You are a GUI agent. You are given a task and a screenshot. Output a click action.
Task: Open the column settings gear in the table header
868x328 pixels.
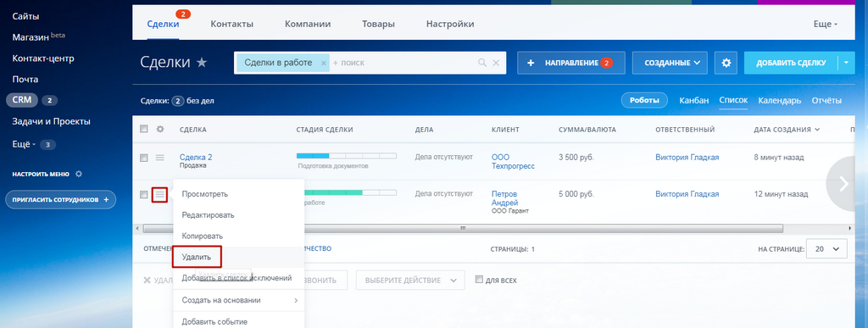pos(160,129)
